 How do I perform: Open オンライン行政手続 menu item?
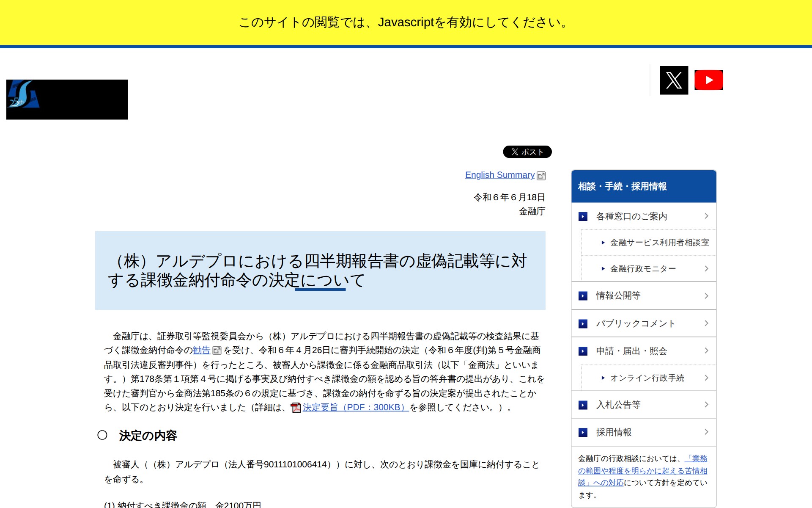(647, 378)
